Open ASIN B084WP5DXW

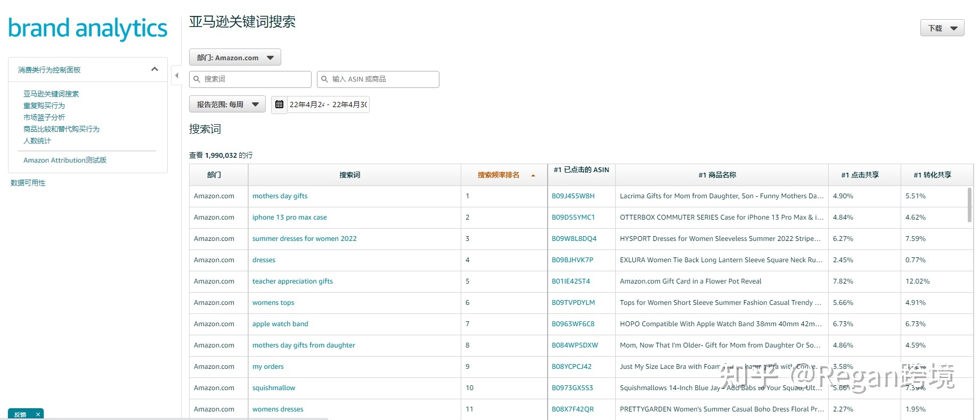click(x=575, y=345)
